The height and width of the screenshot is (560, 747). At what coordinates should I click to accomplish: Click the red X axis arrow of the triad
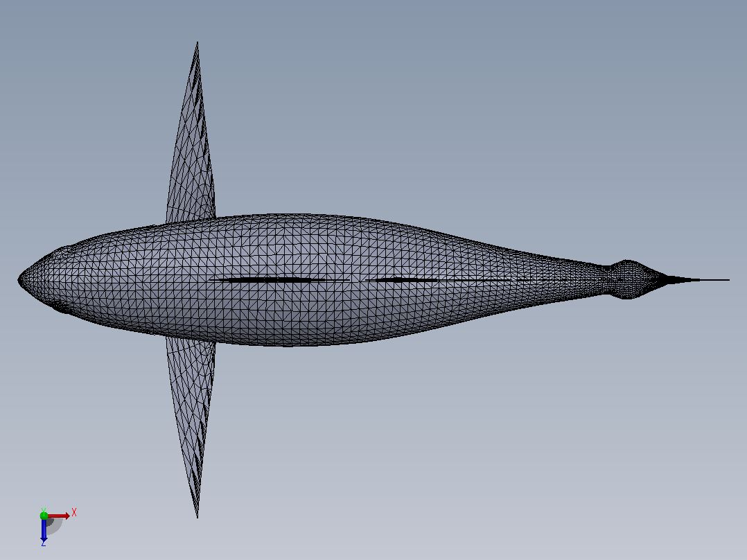pyautogui.click(x=59, y=516)
